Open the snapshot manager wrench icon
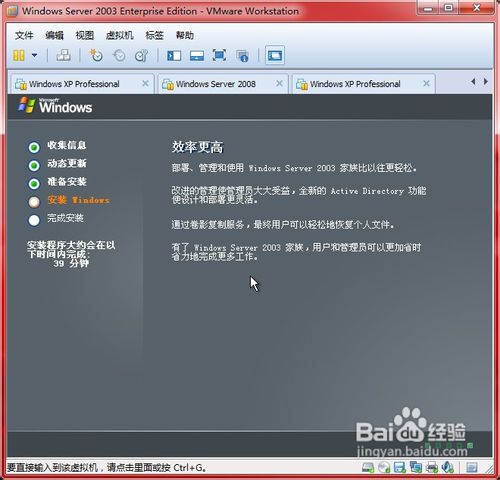The height and width of the screenshot is (480, 500). [x=141, y=55]
